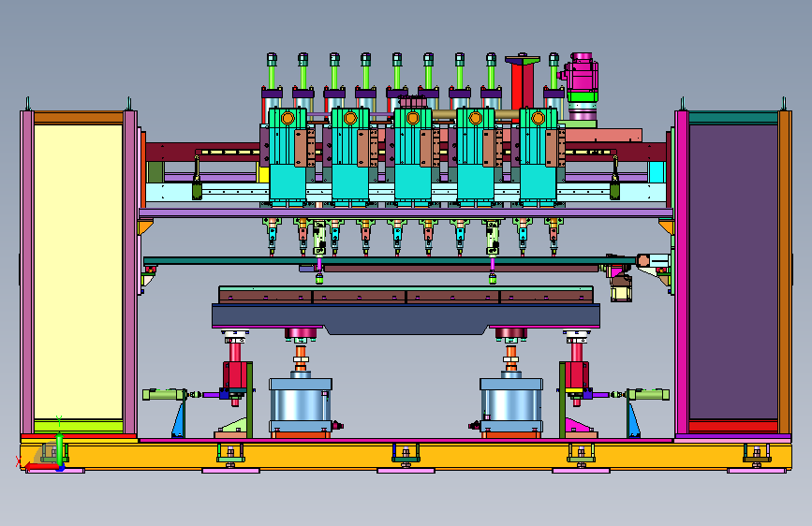
Task: Select the teal top trim of right cabinet
Action: 732,118
